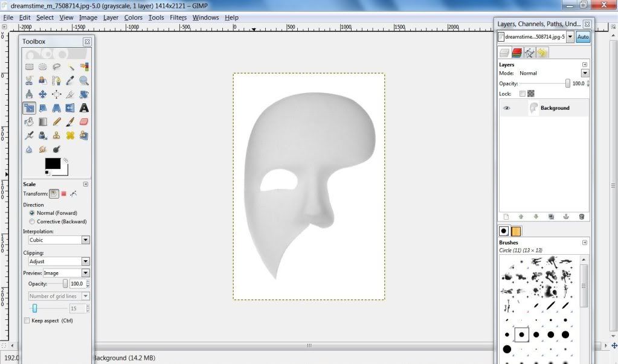Select the Crop tool
The height and width of the screenshot is (364, 618).
(70, 94)
